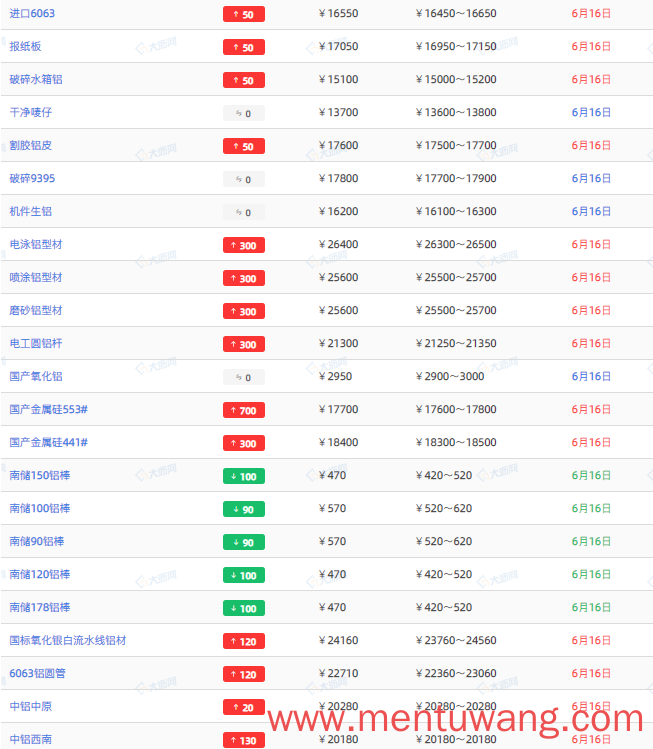
Task: Open the 南储178铝棒 link
Action: [x=40, y=607]
